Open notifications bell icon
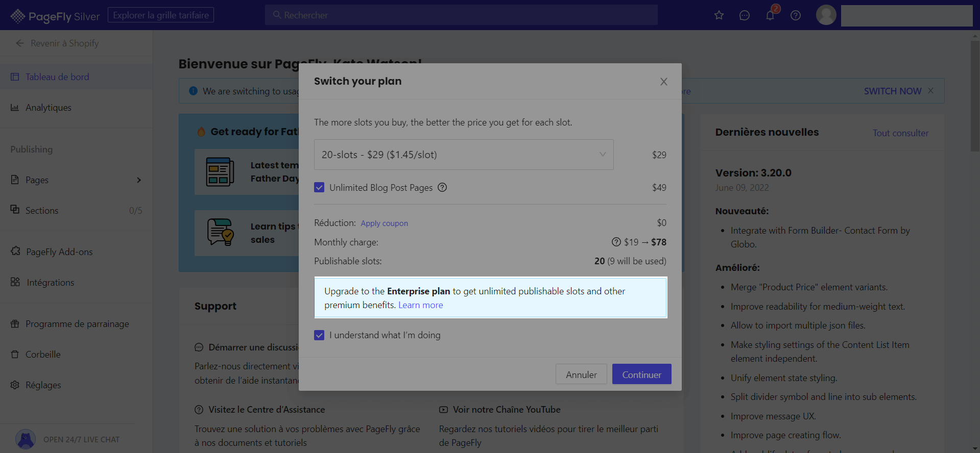The height and width of the screenshot is (453, 980). click(x=770, y=15)
